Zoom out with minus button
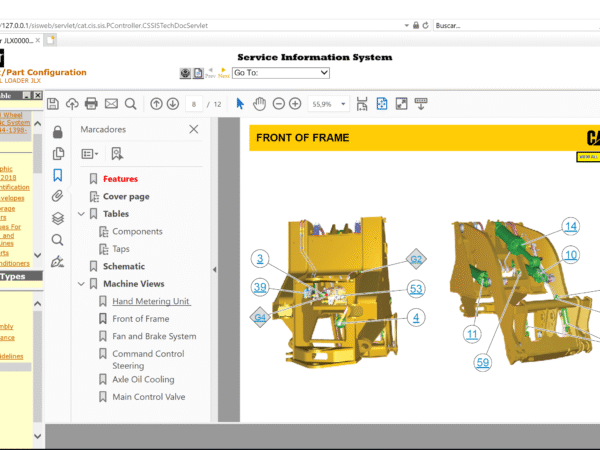The height and width of the screenshot is (450, 600). coord(279,104)
